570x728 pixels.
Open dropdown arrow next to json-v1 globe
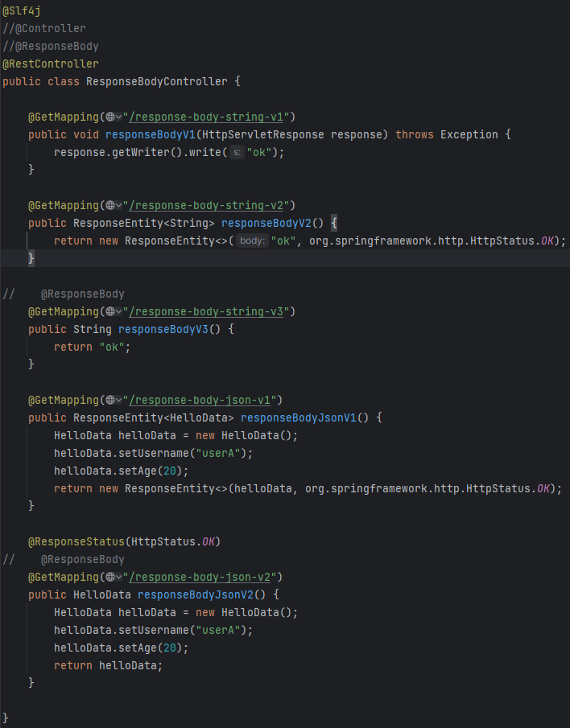pos(118,400)
